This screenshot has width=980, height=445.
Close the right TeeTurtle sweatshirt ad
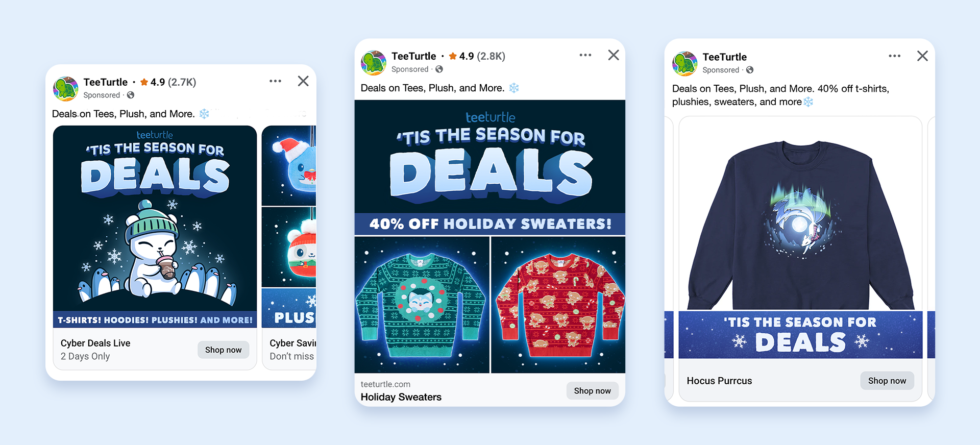point(922,56)
